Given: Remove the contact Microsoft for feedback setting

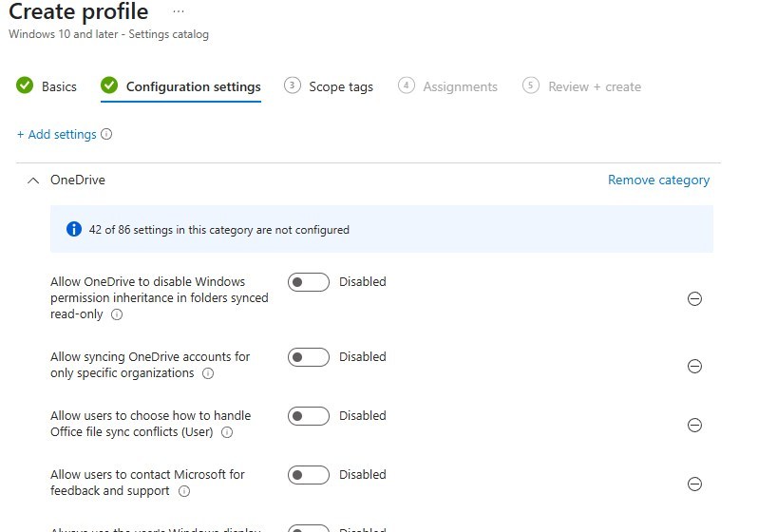Looking at the screenshot, I should (694, 484).
